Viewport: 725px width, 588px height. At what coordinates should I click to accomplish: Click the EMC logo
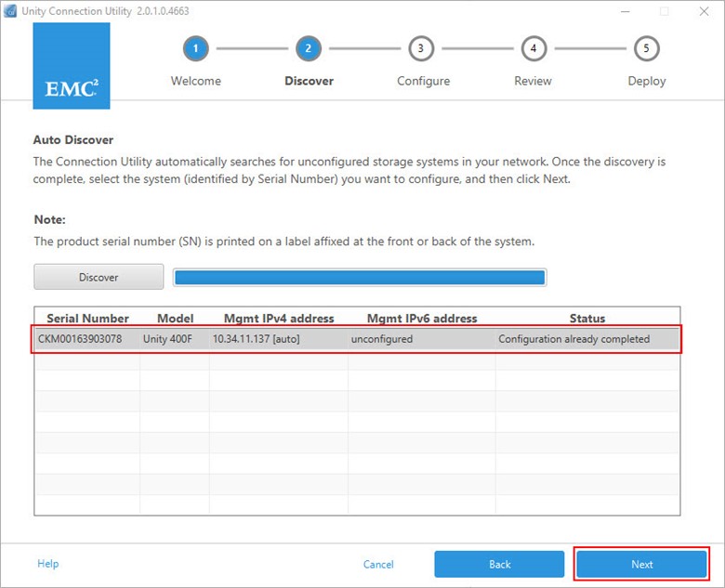tap(72, 66)
